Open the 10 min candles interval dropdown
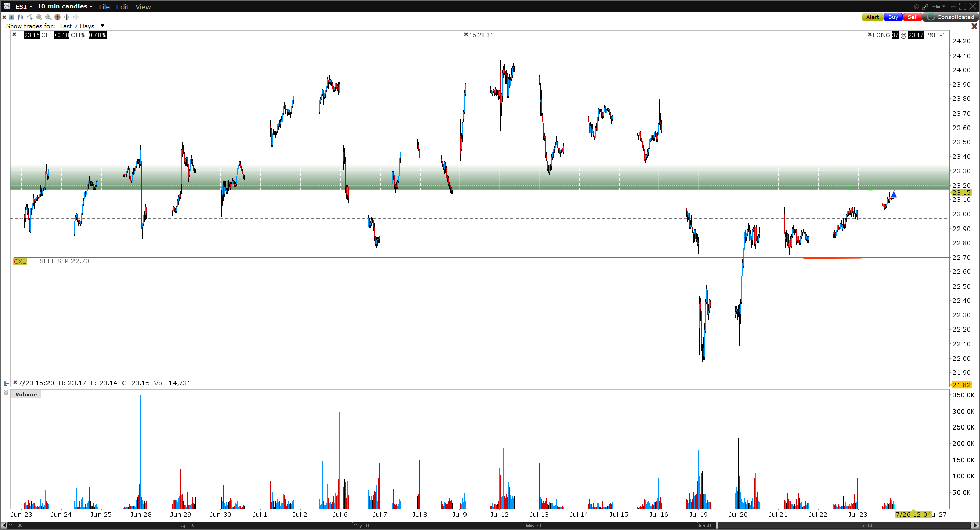 (65, 7)
